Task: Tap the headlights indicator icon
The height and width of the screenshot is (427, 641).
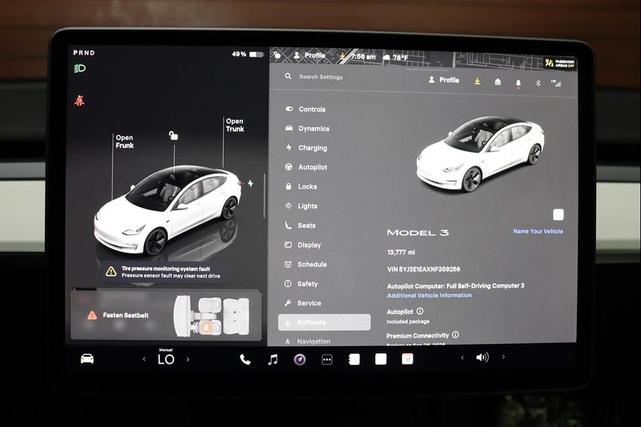Action: (80, 68)
